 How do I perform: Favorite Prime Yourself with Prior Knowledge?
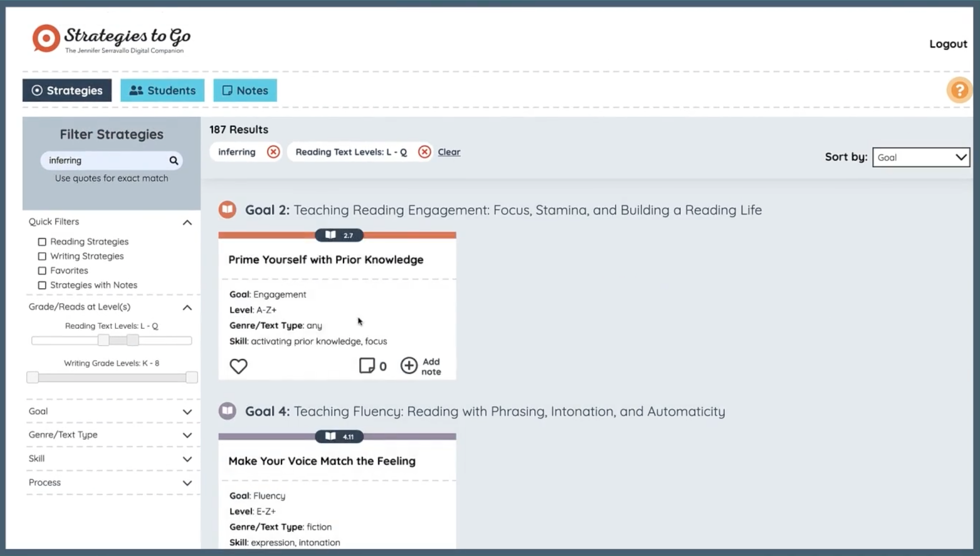point(238,366)
